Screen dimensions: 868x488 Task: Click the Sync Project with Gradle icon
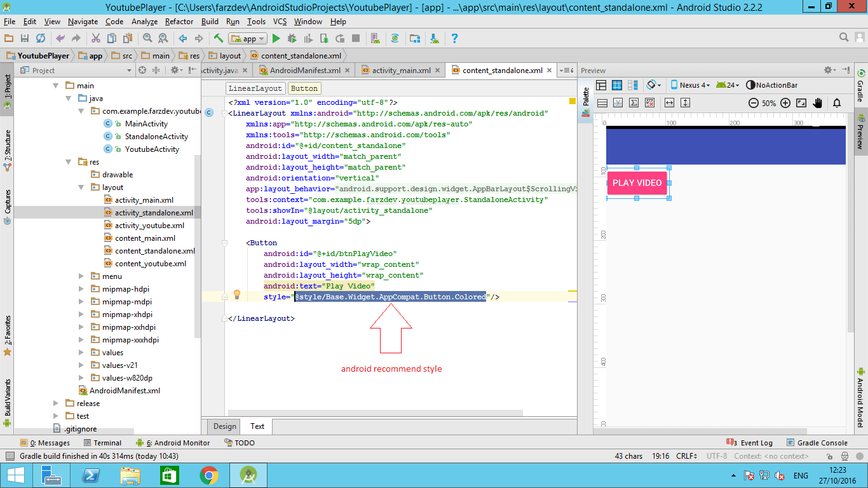pyautogui.click(x=395, y=39)
